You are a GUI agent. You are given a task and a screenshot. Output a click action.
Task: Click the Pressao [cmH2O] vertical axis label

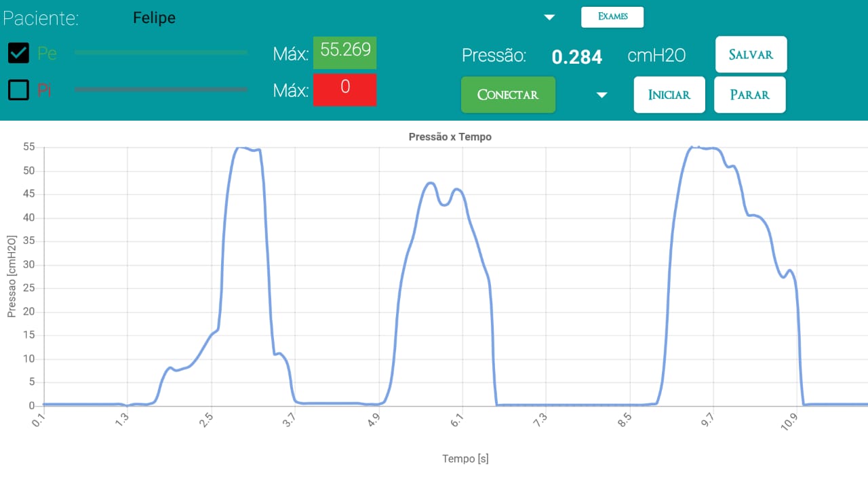pos(12,277)
